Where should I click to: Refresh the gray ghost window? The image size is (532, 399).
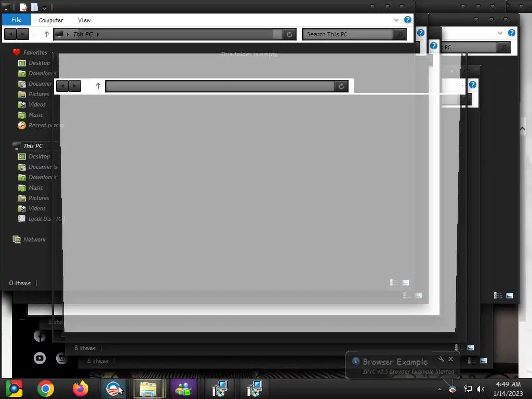coord(341,86)
